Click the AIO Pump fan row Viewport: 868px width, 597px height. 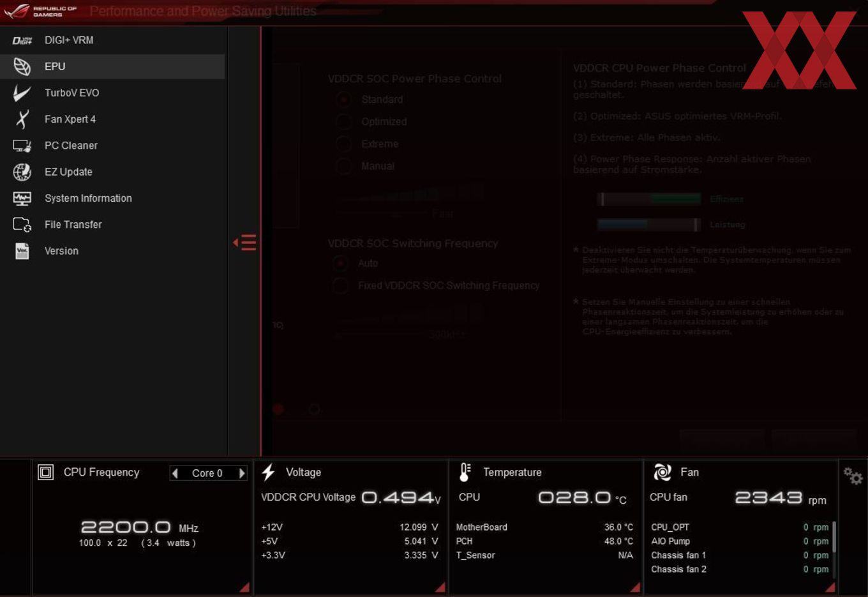point(740,541)
